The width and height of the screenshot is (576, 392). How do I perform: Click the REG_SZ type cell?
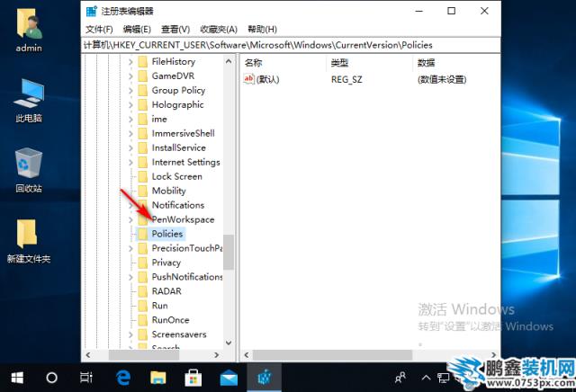[346, 80]
